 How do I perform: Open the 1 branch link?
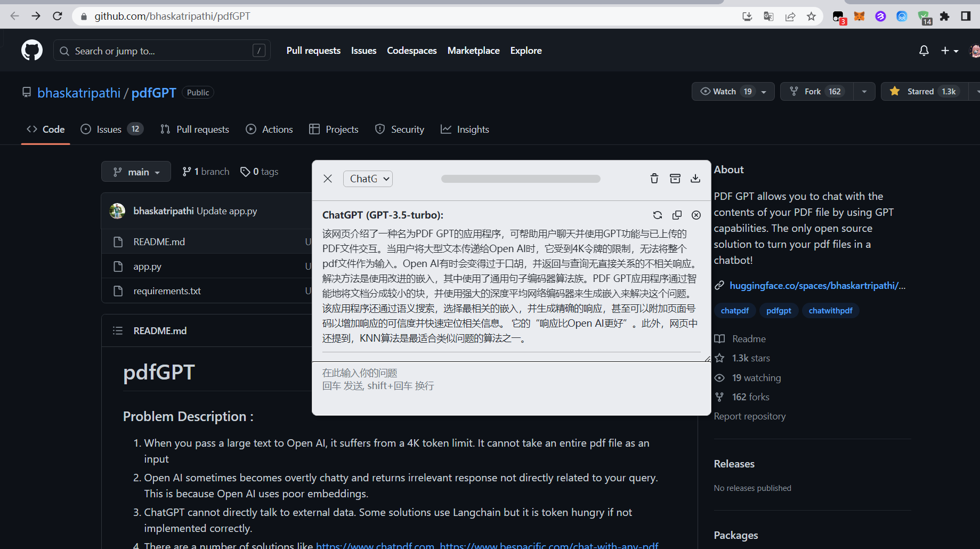point(206,172)
